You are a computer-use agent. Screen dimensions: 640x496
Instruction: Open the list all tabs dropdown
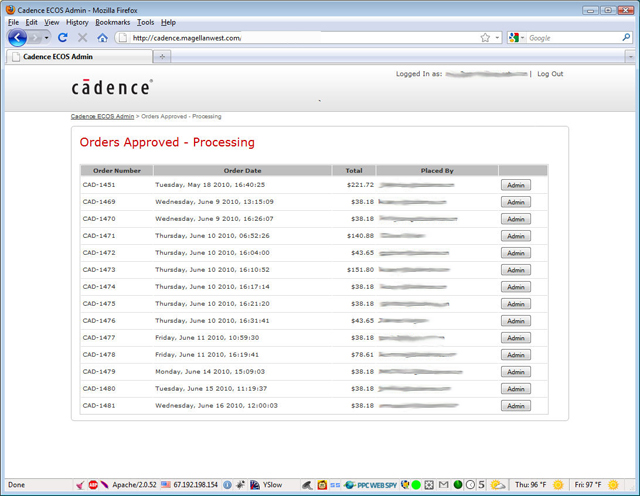pyautogui.click(x=631, y=57)
